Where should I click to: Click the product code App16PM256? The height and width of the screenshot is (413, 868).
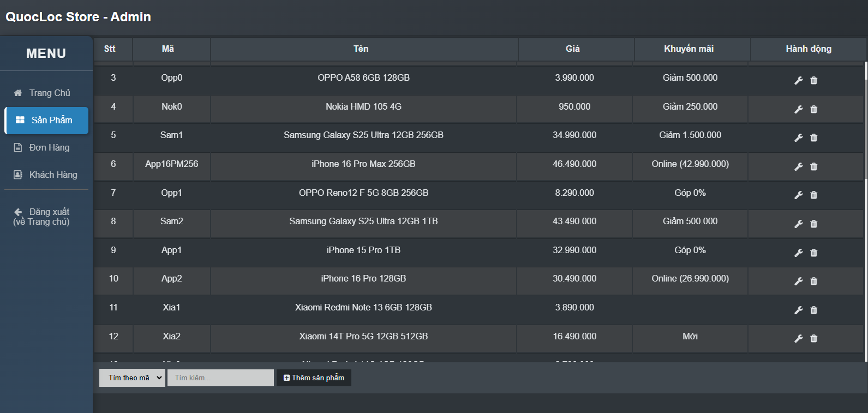[x=172, y=164]
